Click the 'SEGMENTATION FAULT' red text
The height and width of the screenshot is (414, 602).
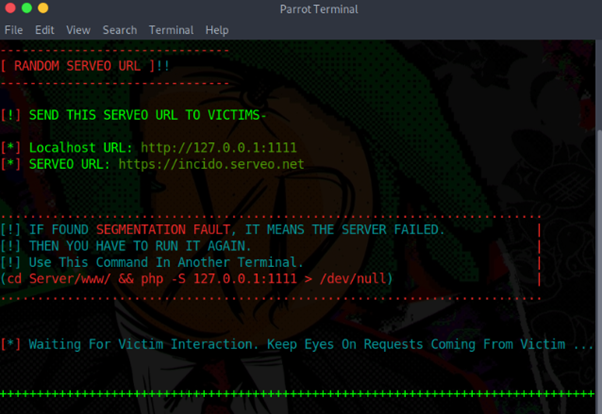[x=163, y=230]
